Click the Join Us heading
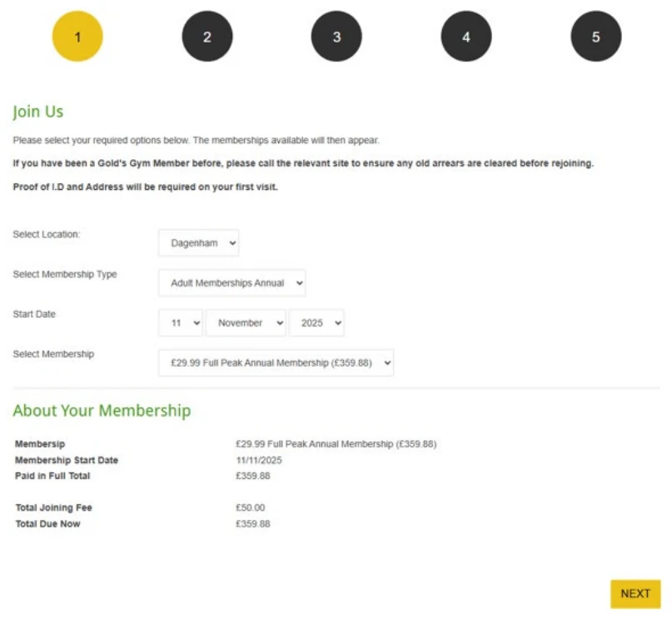This screenshot has width=672, height=619. pyautogui.click(x=38, y=112)
